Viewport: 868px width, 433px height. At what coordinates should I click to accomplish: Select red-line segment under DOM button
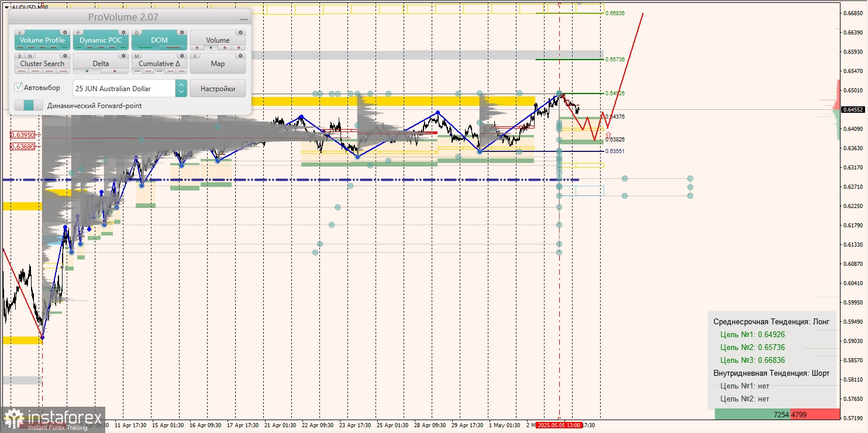coord(173,48)
